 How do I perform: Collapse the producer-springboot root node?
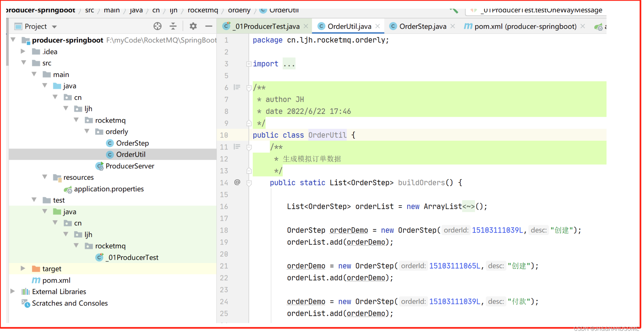13,40
